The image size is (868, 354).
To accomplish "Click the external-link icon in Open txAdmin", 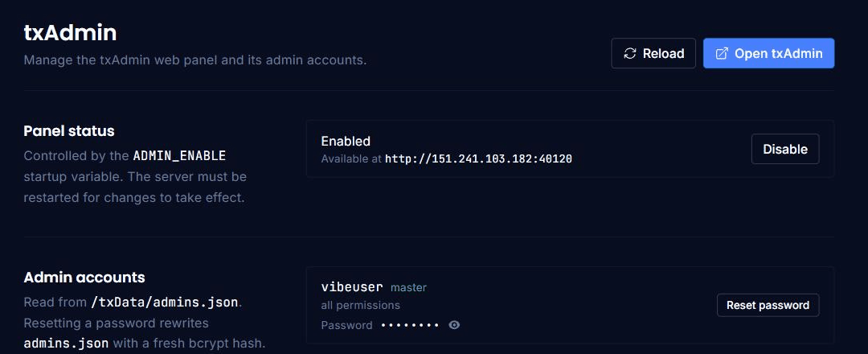I will pos(722,53).
